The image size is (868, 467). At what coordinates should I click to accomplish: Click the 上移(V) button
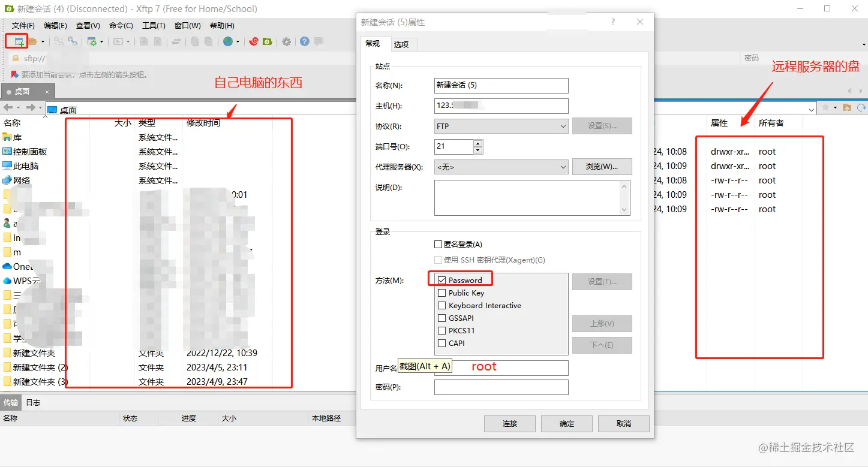tap(602, 324)
